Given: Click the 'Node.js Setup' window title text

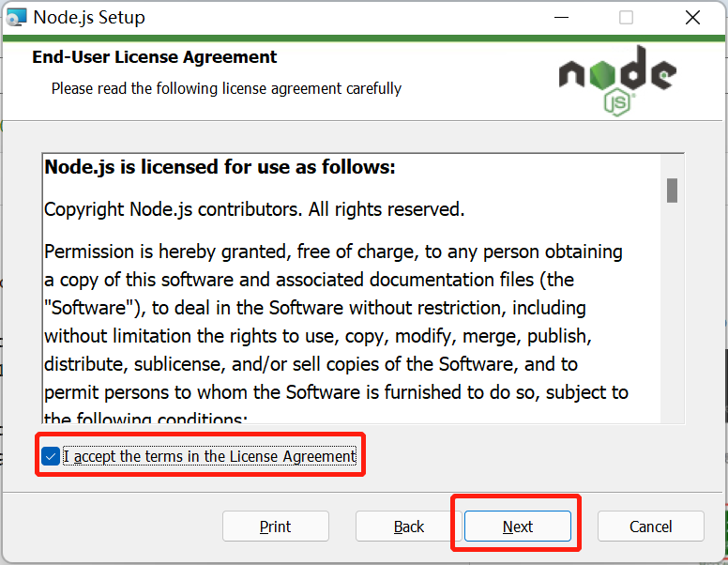Looking at the screenshot, I should point(89,17).
